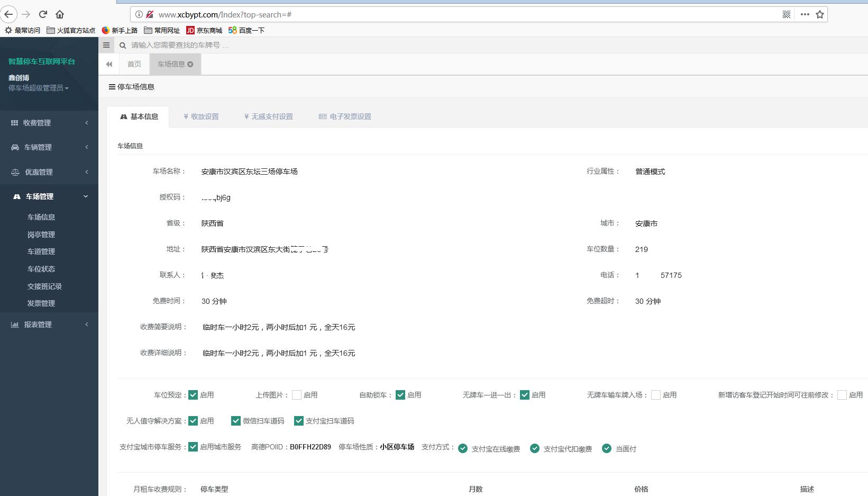Toggle the 微信扫车道码 checkbox
Viewport: 868px width, 496px height.
point(236,421)
